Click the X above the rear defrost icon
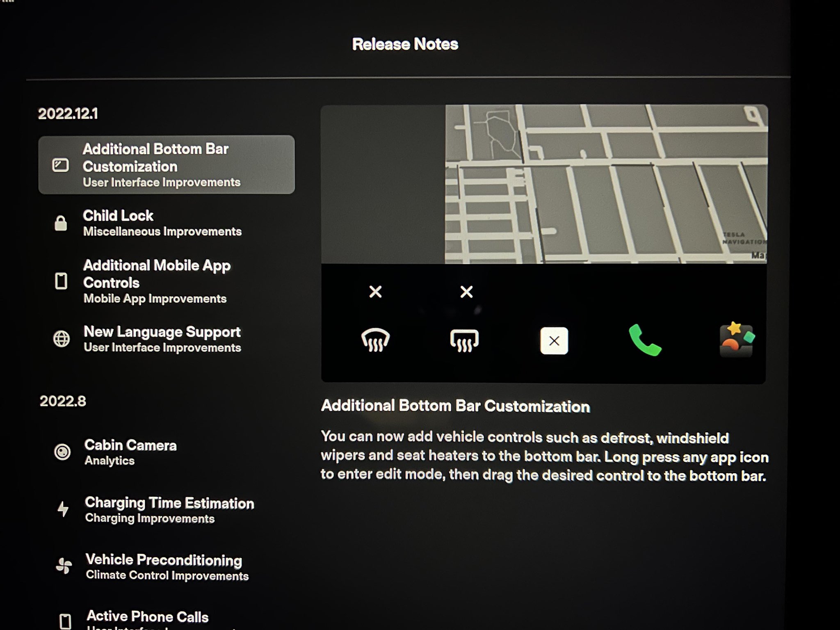Viewport: 840px width, 630px height. [x=466, y=292]
